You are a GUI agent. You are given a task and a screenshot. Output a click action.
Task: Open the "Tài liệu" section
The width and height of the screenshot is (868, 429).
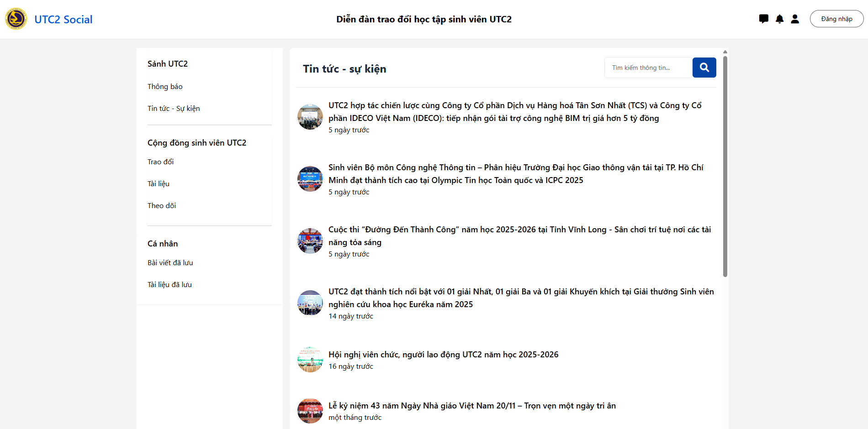point(158,183)
